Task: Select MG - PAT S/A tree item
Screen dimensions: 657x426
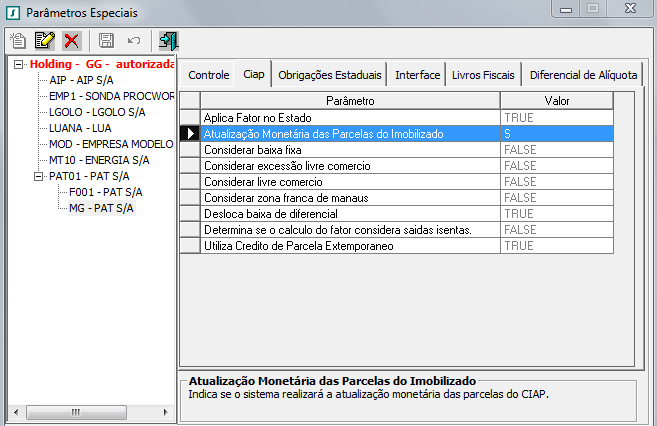Action: (x=101, y=208)
